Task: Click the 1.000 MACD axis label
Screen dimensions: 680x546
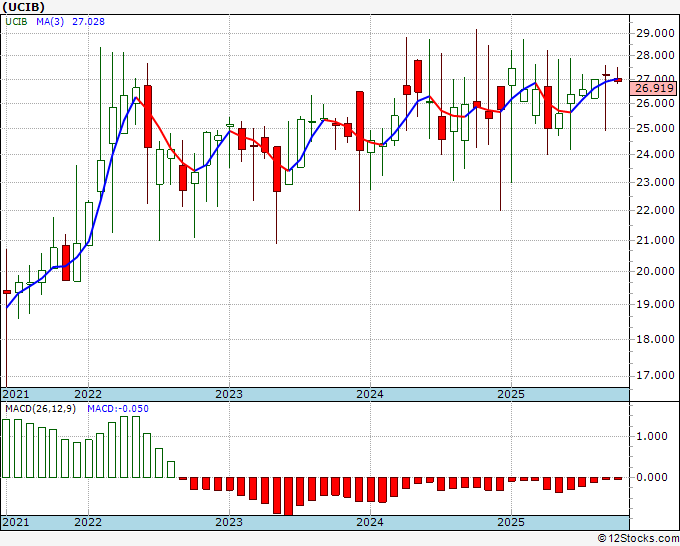Action: 652,436
